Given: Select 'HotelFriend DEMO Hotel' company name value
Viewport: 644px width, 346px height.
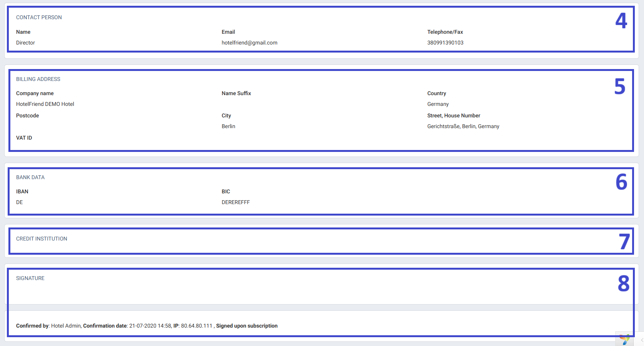Looking at the screenshot, I should tap(45, 104).
